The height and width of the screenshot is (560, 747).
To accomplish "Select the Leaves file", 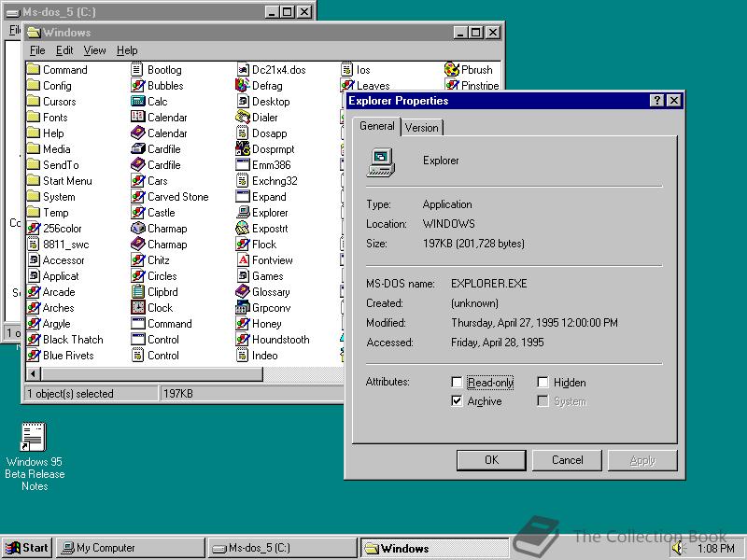I will [365, 86].
